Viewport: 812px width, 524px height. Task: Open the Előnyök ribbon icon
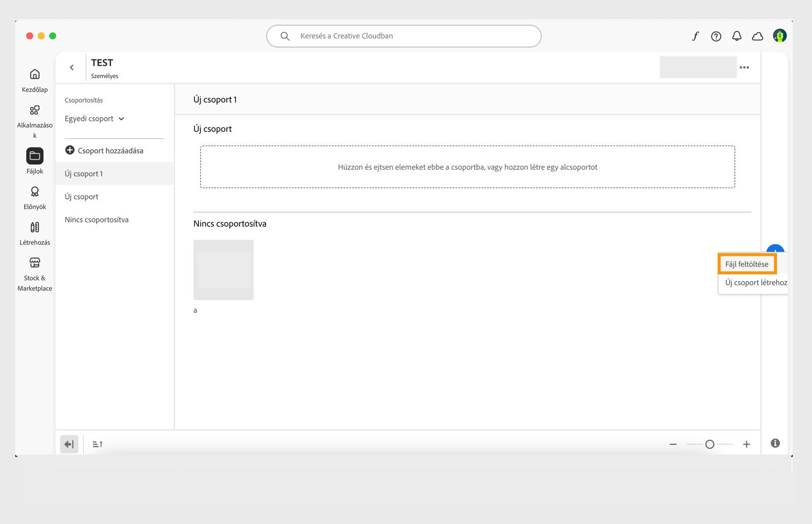coord(35,191)
